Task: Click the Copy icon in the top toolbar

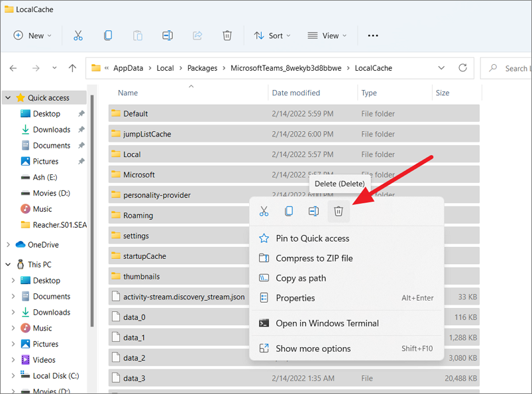Action: pos(108,36)
